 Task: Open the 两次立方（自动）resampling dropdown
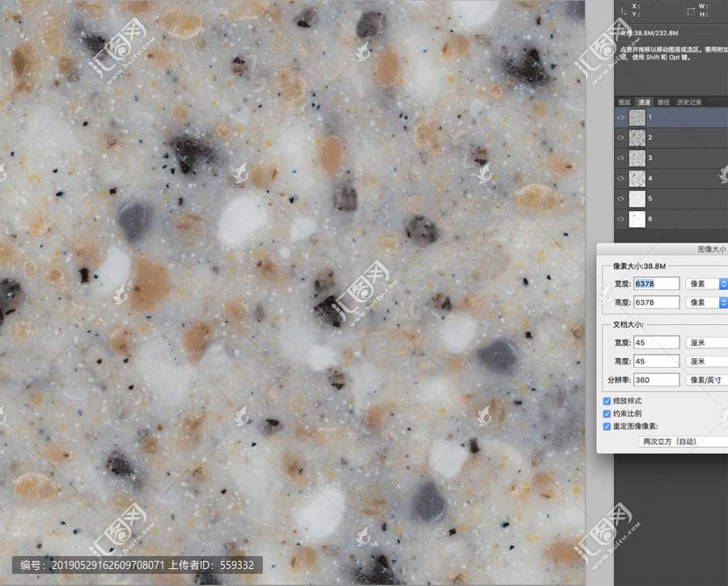point(683,441)
